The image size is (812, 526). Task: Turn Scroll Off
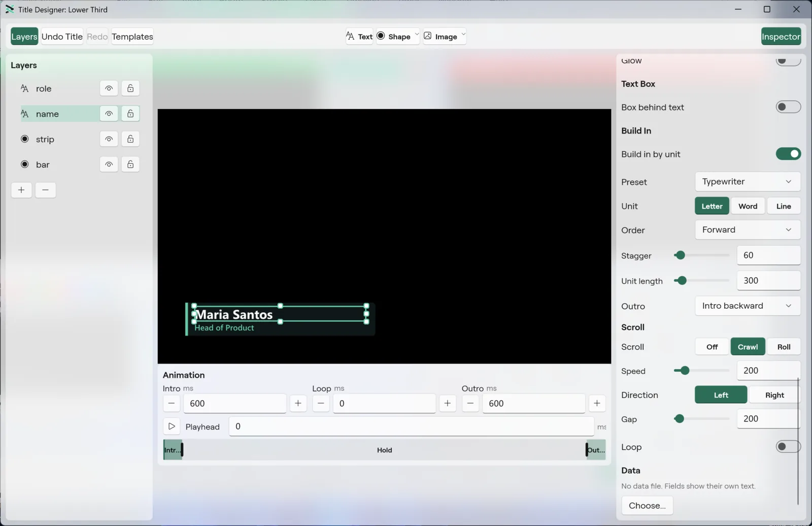click(712, 347)
